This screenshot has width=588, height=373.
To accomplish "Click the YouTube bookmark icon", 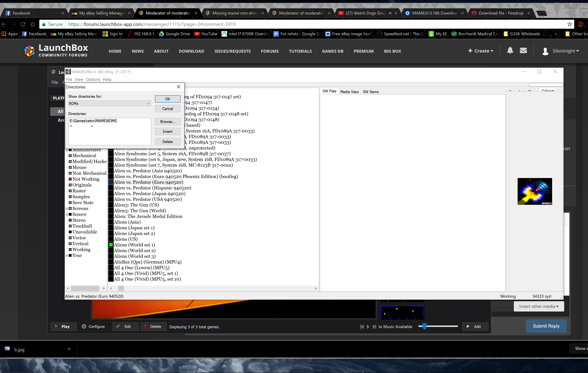I will [x=197, y=34].
